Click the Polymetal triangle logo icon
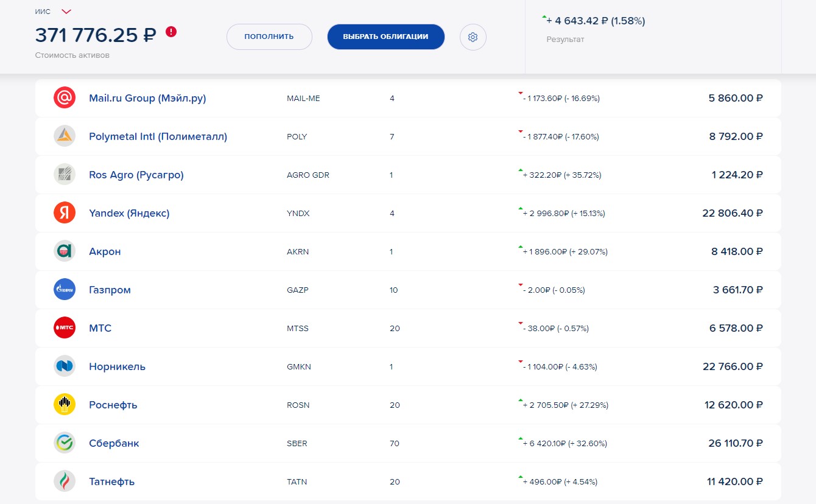Viewport: 816px width, 504px height. click(x=65, y=136)
